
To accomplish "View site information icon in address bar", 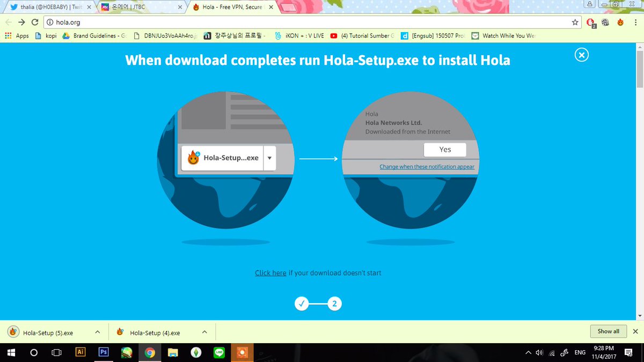I will pos(50,23).
